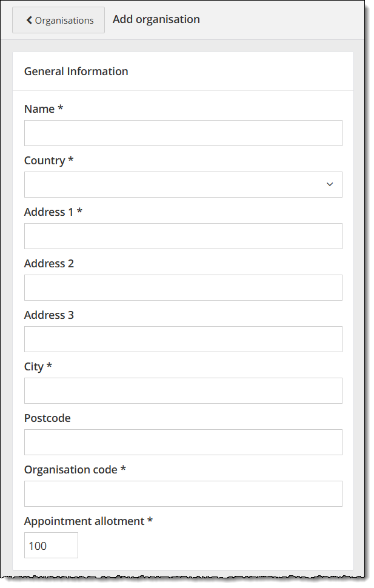374x588 pixels.
Task: Go back via the Organisations button text
Action: pos(64,21)
